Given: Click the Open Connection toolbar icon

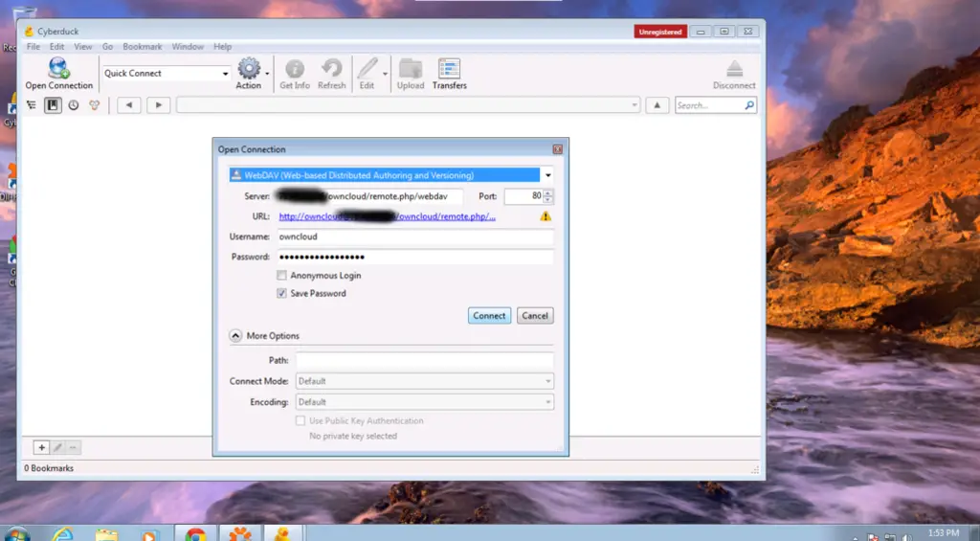Looking at the screenshot, I should click(58, 73).
